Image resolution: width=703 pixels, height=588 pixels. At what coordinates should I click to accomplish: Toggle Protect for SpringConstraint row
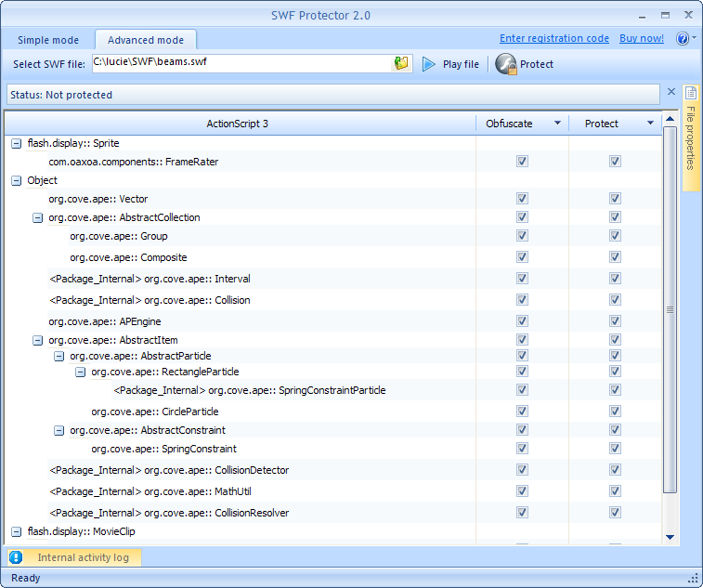615,449
